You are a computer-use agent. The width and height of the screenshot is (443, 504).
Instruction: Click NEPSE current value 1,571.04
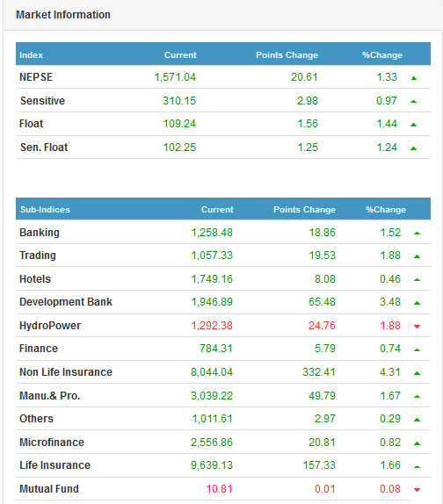175,77
